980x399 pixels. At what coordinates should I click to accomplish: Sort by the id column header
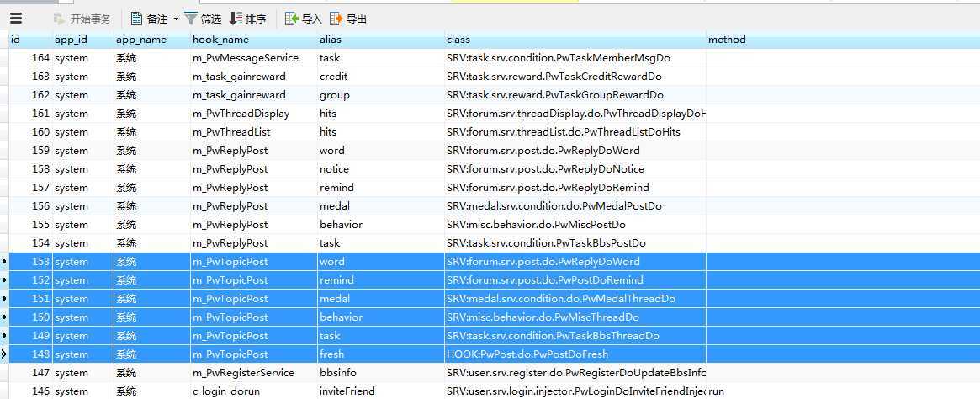point(30,40)
